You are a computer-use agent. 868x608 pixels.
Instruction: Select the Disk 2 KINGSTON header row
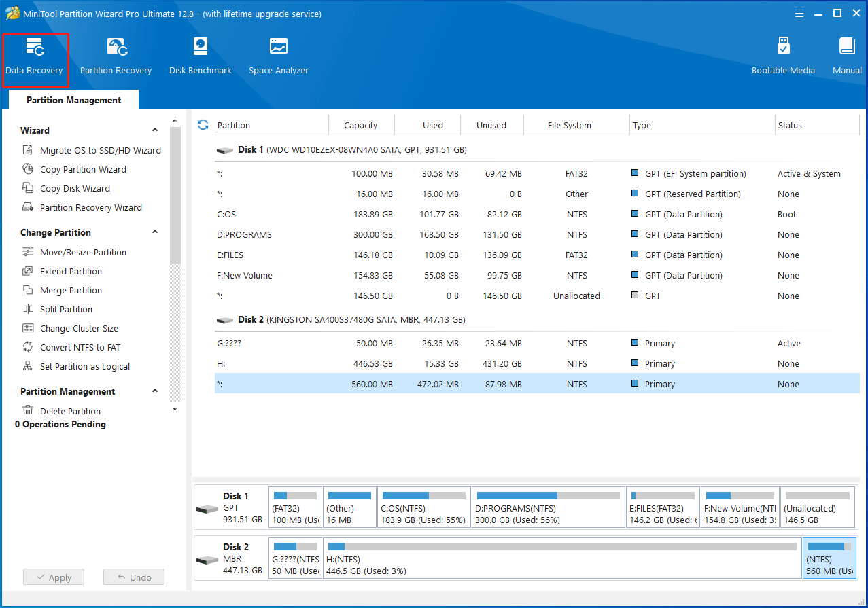click(537, 319)
